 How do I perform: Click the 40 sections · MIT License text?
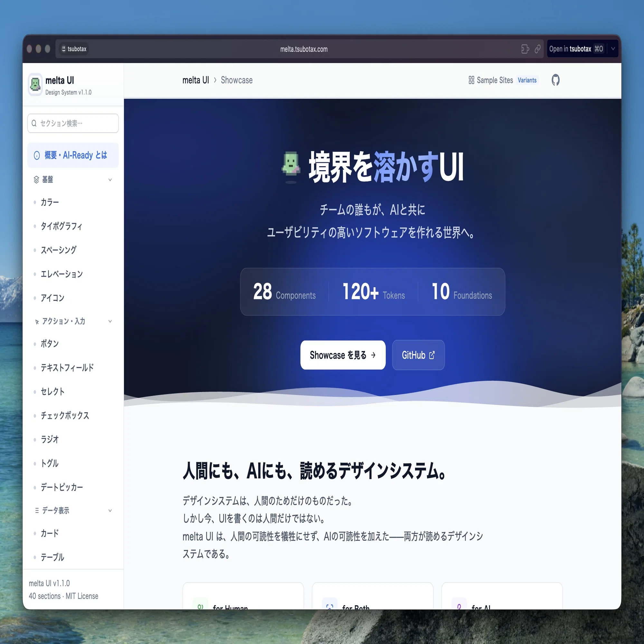63,596
